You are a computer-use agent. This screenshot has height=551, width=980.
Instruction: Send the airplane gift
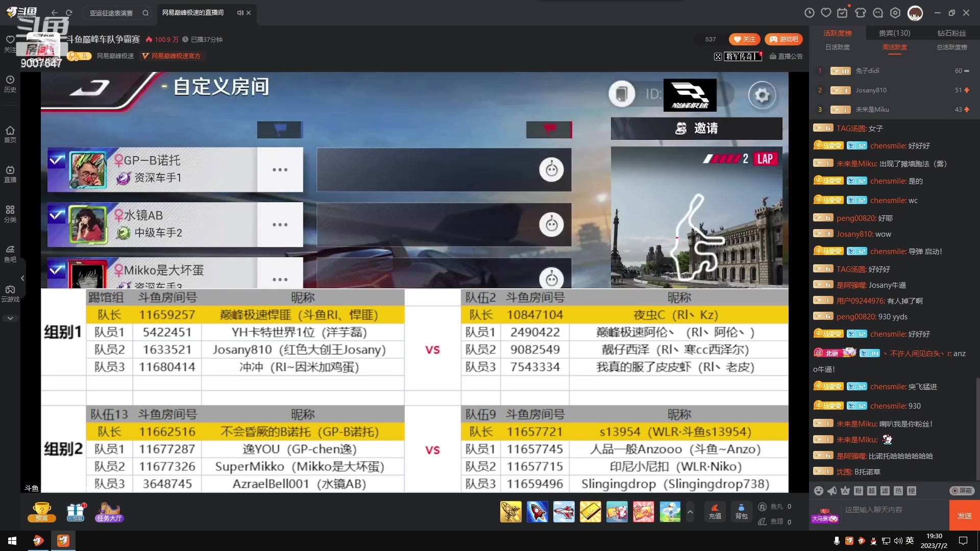[x=564, y=512]
